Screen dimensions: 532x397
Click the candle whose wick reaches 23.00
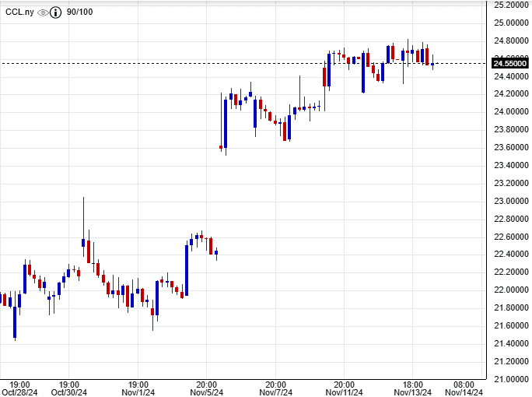(x=83, y=242)
